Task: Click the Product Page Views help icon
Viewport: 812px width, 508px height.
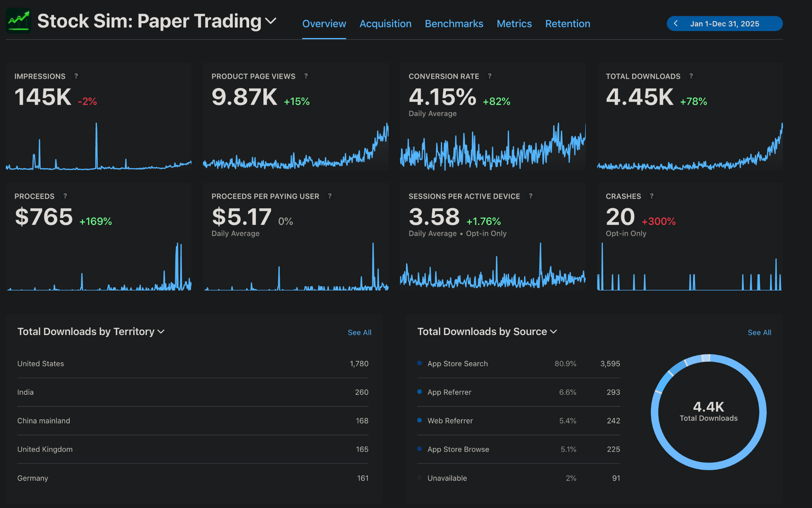Action: pyautogui.click(x=306, y=76)
